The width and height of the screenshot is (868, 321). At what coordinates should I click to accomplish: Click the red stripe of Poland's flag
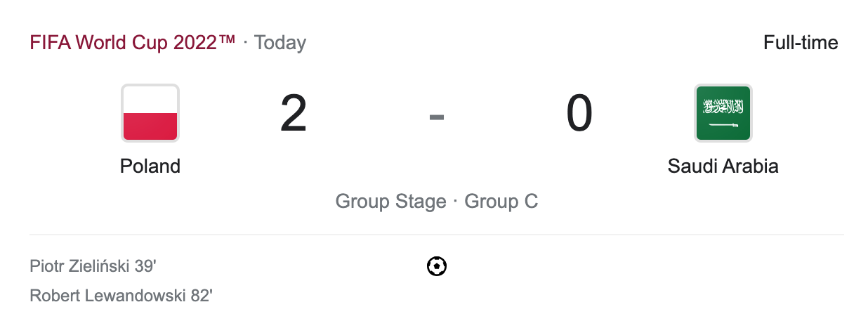tap(150, 126)
